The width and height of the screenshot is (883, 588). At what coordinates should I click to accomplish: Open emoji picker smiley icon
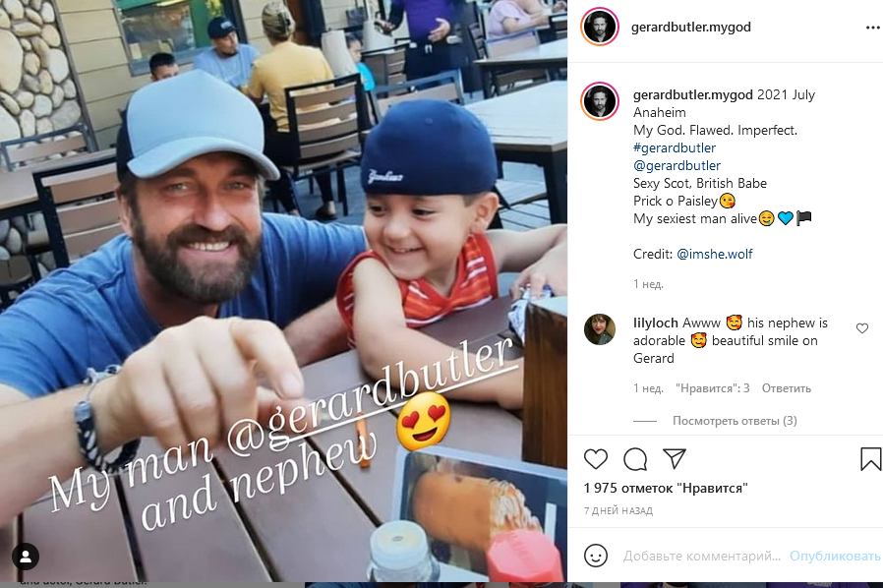(x=596, y=556)
